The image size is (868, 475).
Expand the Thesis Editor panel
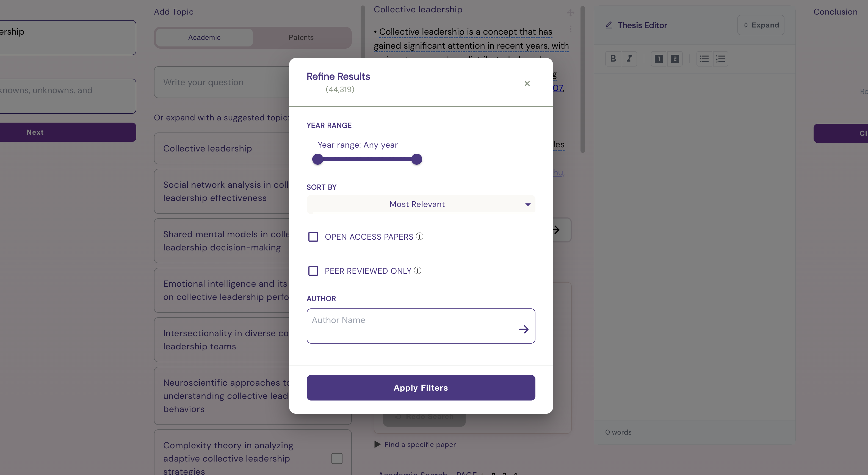click(761, 25)
